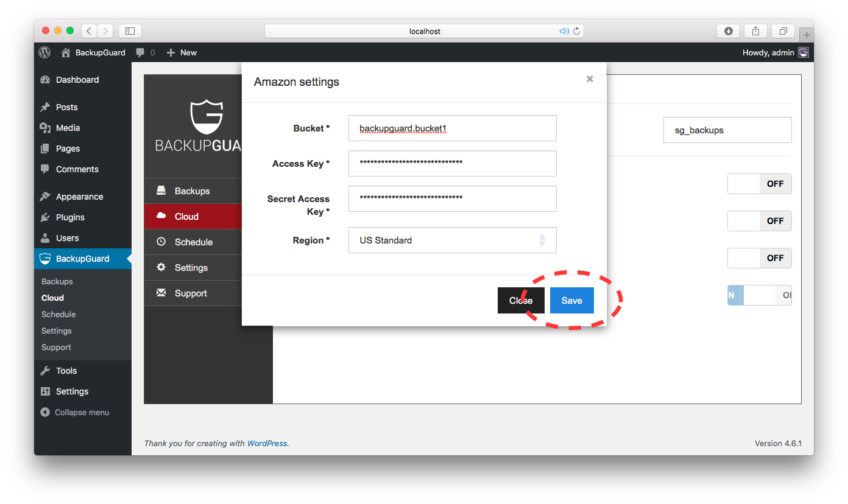Screen dimensions: 848x504
Task: Open the Plugins menu
Action: (x=83, y=217)
